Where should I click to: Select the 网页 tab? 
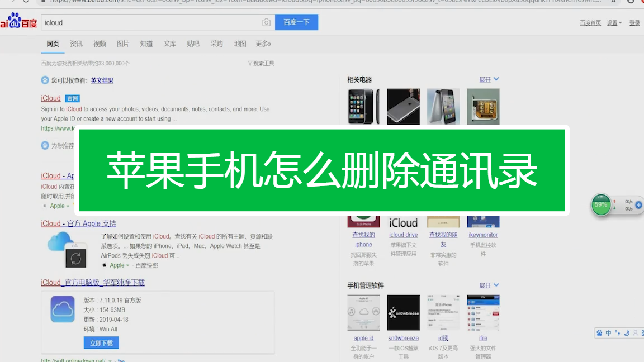(x=53, y=44)
